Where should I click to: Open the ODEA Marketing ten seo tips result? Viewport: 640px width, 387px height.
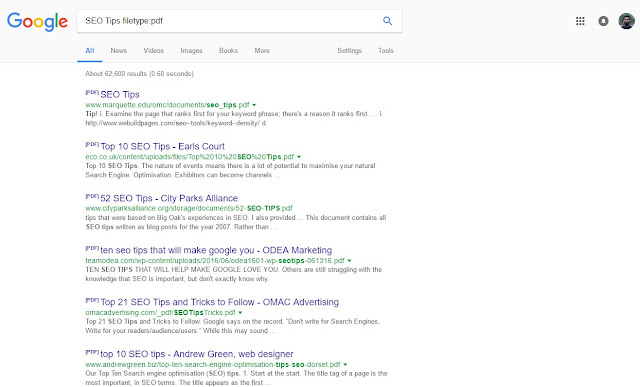216,250
